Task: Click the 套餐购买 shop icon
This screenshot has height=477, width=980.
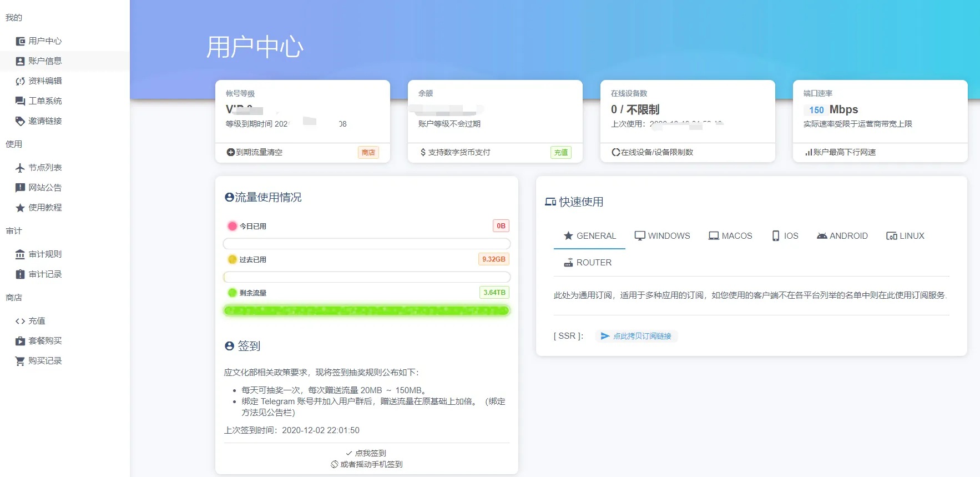Action: point(21,341)
